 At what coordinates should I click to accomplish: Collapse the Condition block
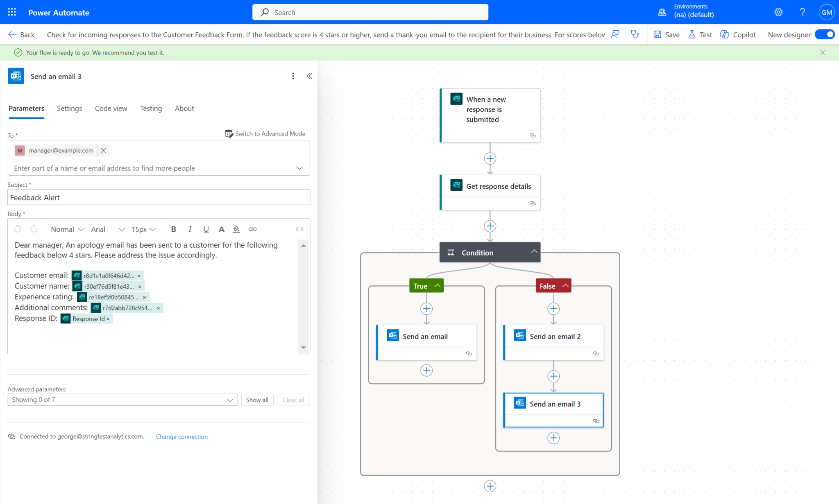[534, 252]
